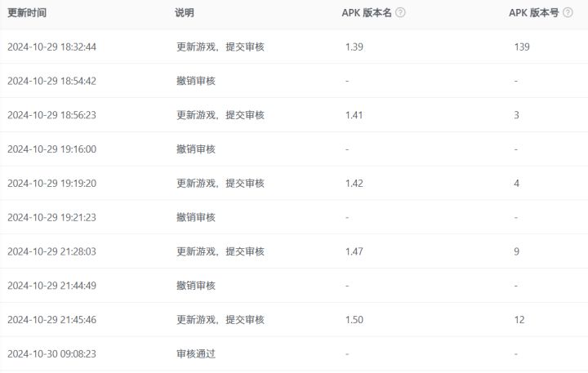Click version name 1.41 cell

click(354, 115)
